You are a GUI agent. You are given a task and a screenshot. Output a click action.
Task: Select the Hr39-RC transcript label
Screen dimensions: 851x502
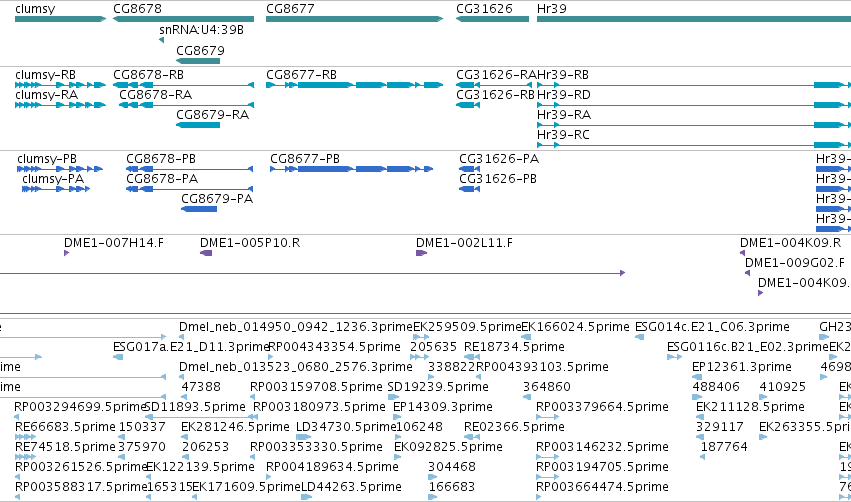tap(563, 135)
